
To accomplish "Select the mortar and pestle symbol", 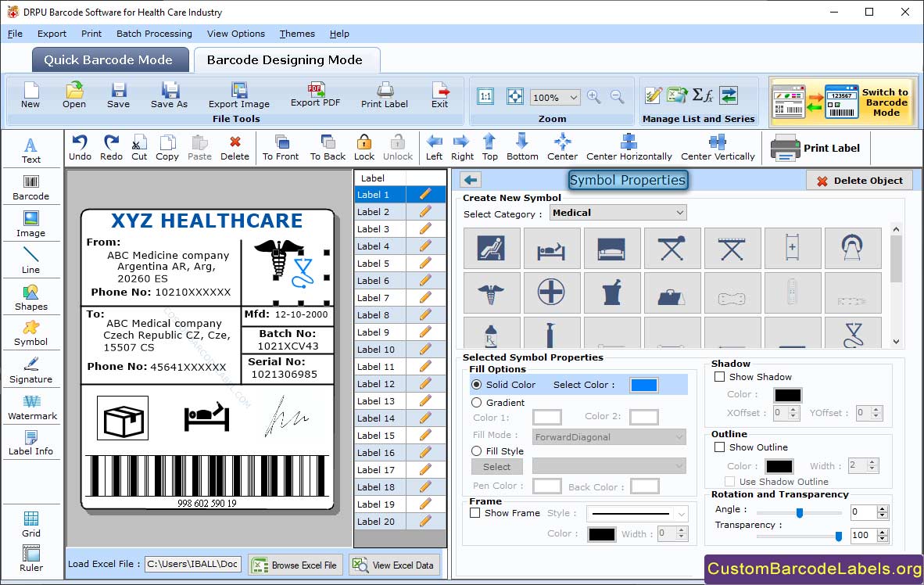I will click(x=611, y=292).
